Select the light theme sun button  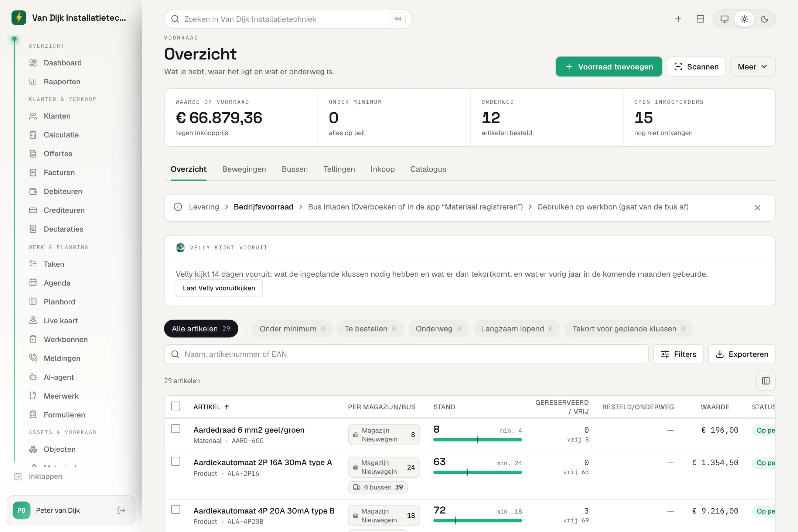point(744,19)
